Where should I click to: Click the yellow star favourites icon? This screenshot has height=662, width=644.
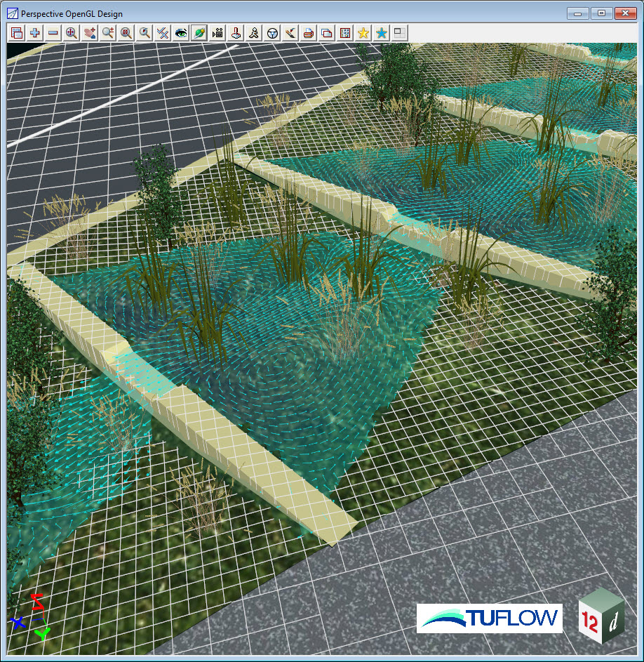pyautogui.click(x=363, y=33)
